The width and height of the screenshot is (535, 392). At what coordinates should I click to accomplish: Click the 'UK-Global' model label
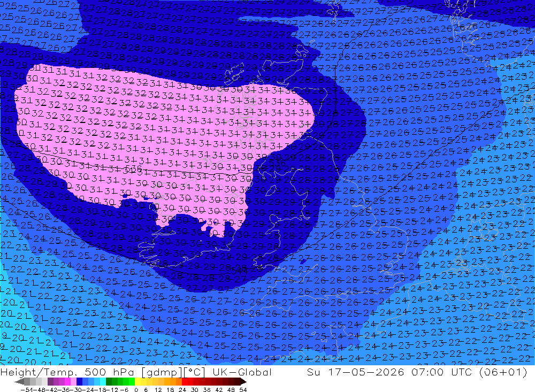point(242,372)
